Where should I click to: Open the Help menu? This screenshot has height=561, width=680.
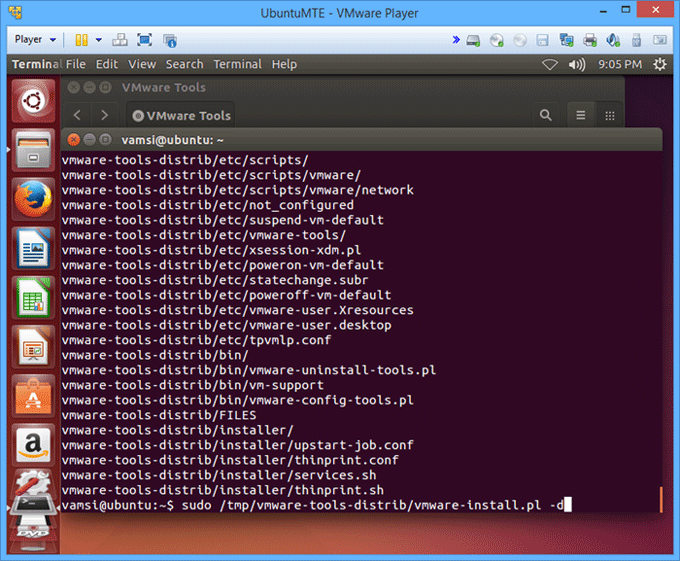284,64
